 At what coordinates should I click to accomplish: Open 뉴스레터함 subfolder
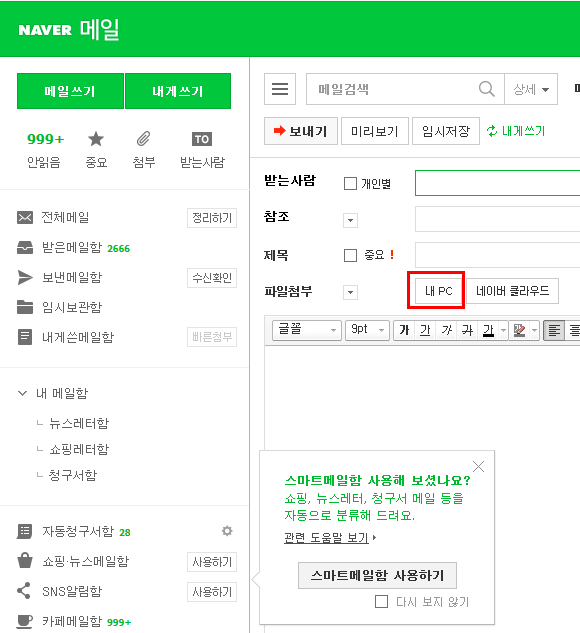tap(79, 423)
